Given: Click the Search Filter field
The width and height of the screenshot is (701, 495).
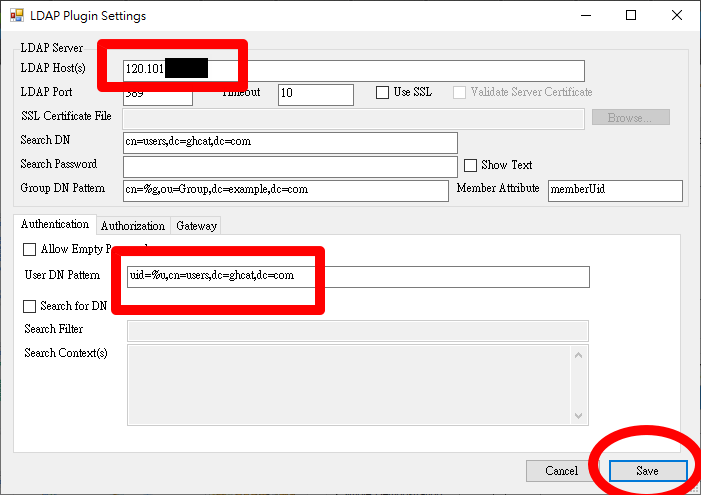Looking at the screenshot, I should click(358, 331).
